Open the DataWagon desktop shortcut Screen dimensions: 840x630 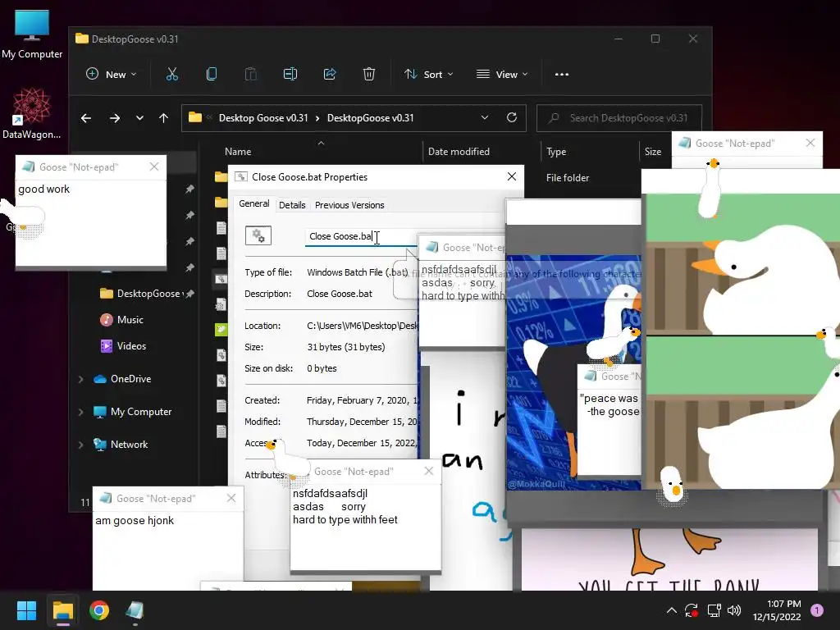click(x=31, y=113)
